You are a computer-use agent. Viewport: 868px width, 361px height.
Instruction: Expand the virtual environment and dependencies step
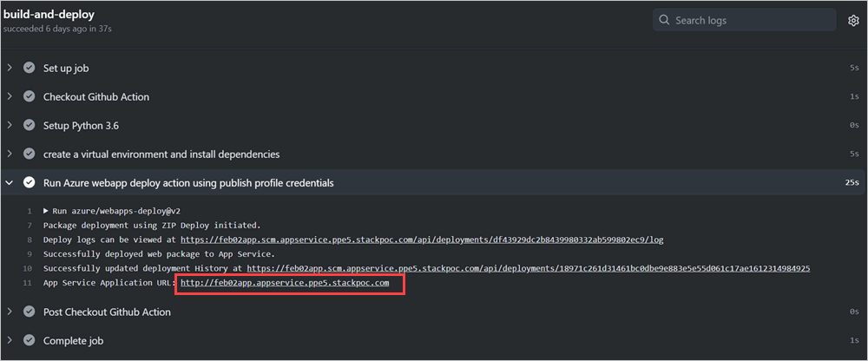point(10,154)
